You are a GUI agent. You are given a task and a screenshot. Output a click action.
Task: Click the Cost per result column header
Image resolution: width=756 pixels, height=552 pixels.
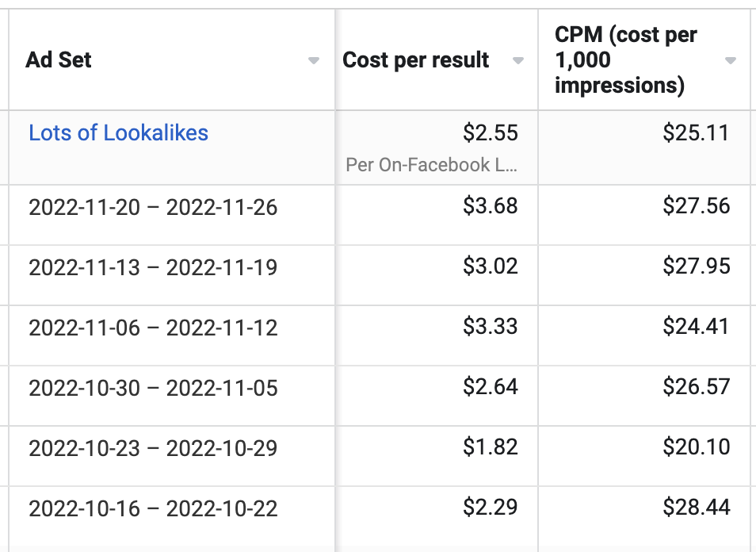click(x=415, y=59)
